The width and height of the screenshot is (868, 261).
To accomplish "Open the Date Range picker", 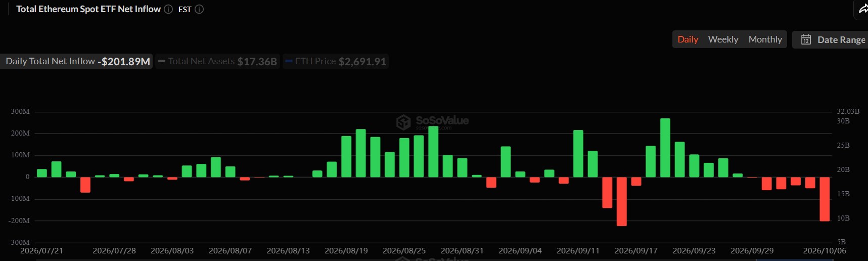I will 830,39.
